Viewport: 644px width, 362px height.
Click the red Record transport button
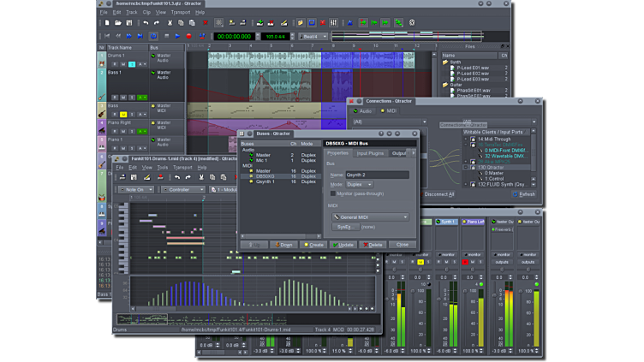tap(188, 36)
